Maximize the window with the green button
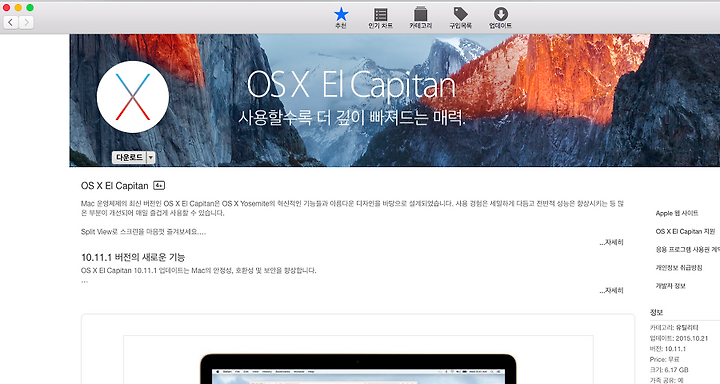The height and width of the screenshot is (384, 720). [x=30, y=7]
